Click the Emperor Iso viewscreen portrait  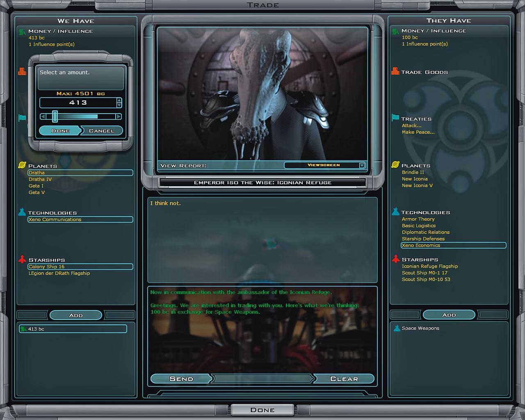[x=262, y=94]
